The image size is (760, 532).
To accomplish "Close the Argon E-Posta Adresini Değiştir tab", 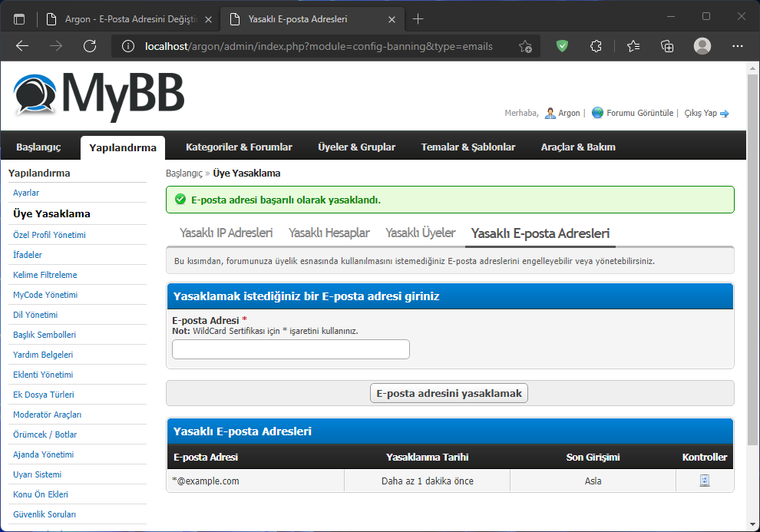I will tap(208, 19).
